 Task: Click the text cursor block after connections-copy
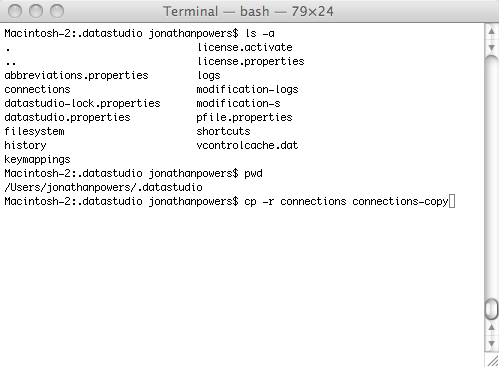tap(452, 201)
